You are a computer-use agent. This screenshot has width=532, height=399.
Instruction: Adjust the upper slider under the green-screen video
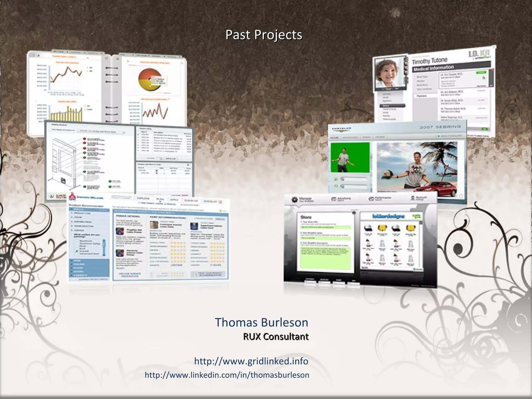point(354,179)
